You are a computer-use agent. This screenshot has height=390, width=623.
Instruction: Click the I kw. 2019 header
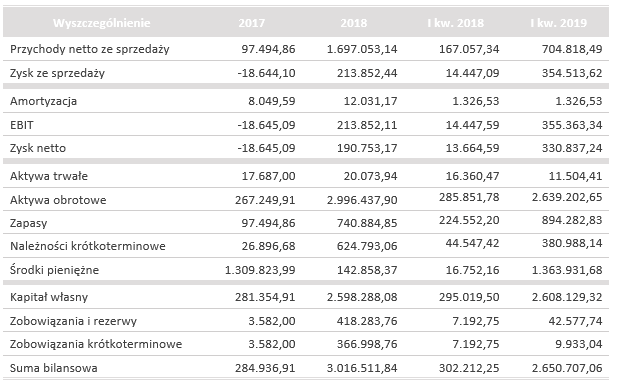[558, 23]
